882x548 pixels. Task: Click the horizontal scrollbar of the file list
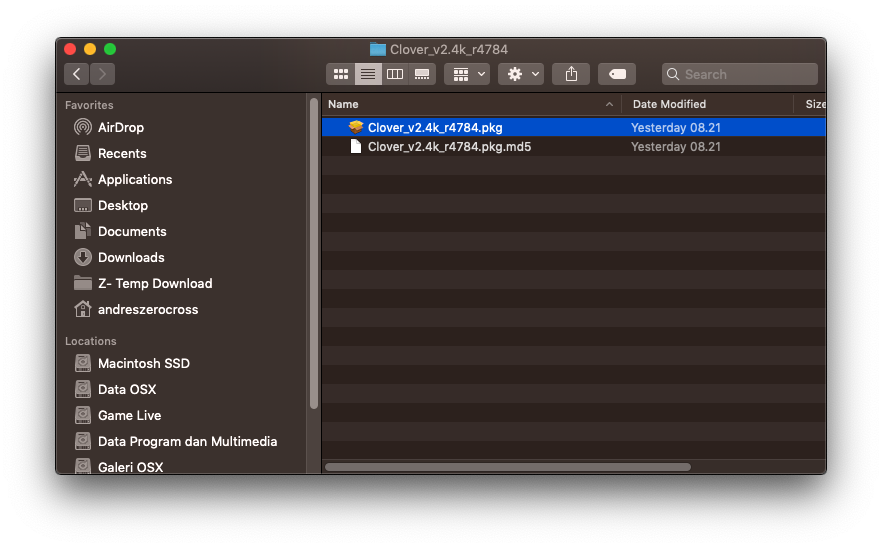point(507,467)
